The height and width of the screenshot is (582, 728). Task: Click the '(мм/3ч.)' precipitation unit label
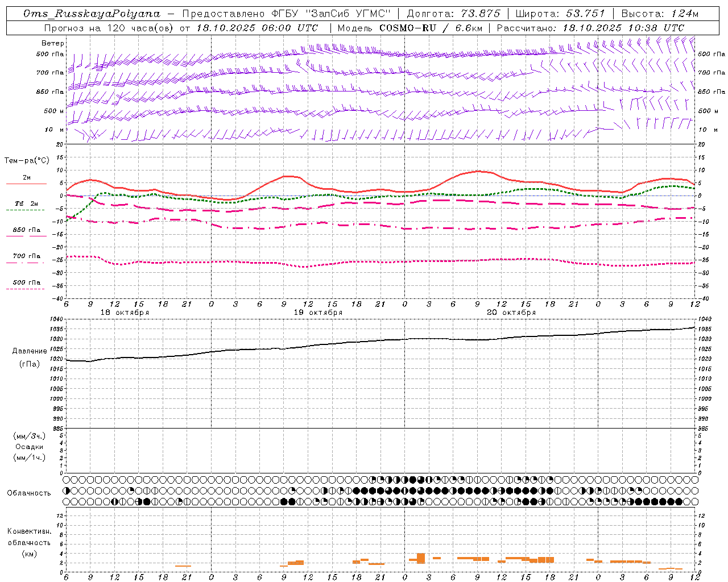pos(29,436)
